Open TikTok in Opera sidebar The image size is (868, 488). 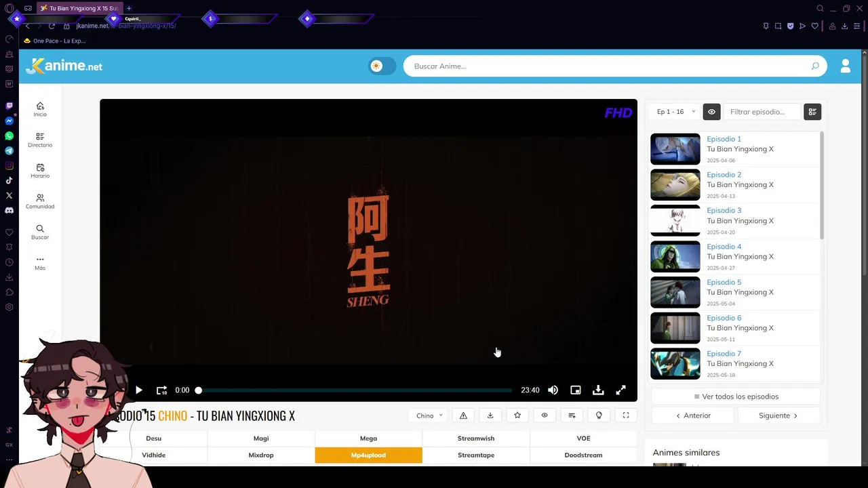[9, 180]
